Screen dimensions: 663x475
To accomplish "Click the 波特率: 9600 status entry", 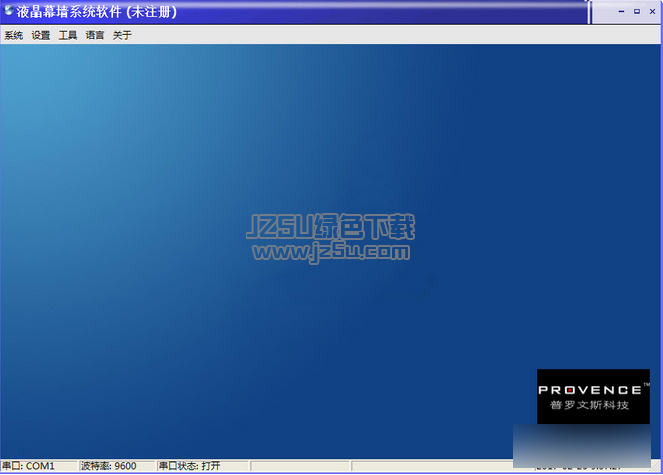I will click(x=117, y=466).
